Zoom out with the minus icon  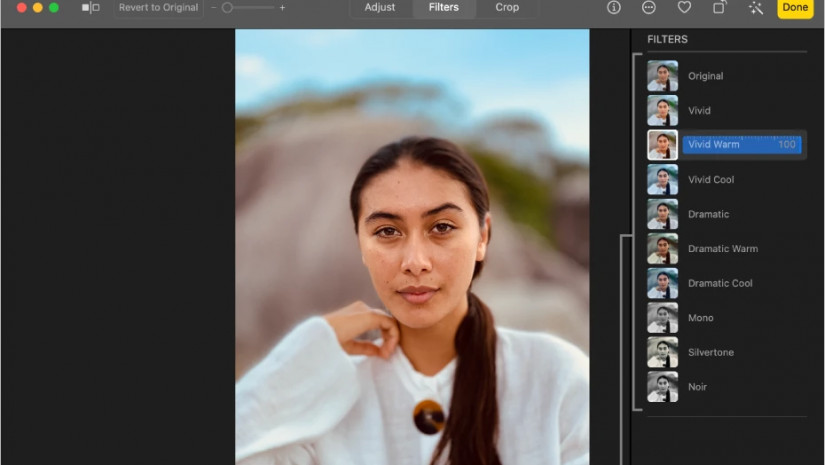pos(214,7)
